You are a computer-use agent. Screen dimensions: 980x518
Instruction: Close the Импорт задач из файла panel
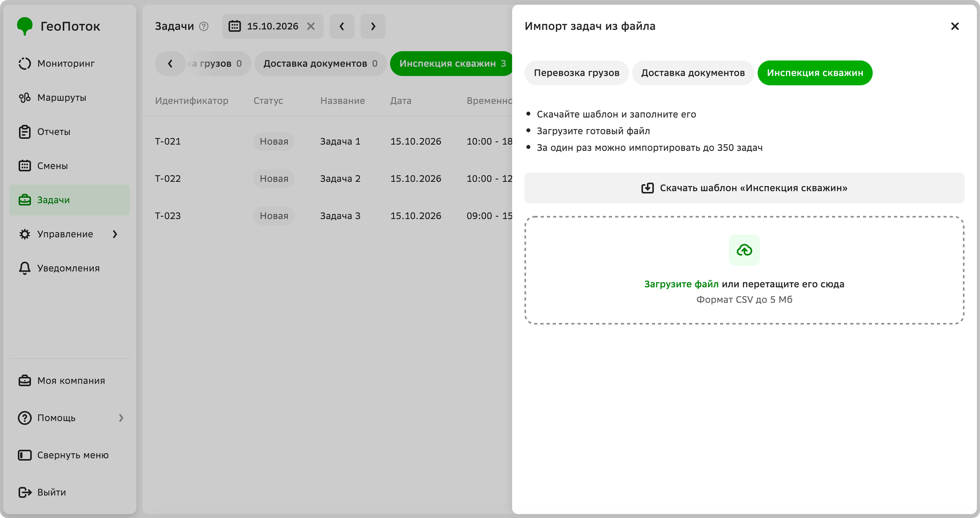[954, 26]
